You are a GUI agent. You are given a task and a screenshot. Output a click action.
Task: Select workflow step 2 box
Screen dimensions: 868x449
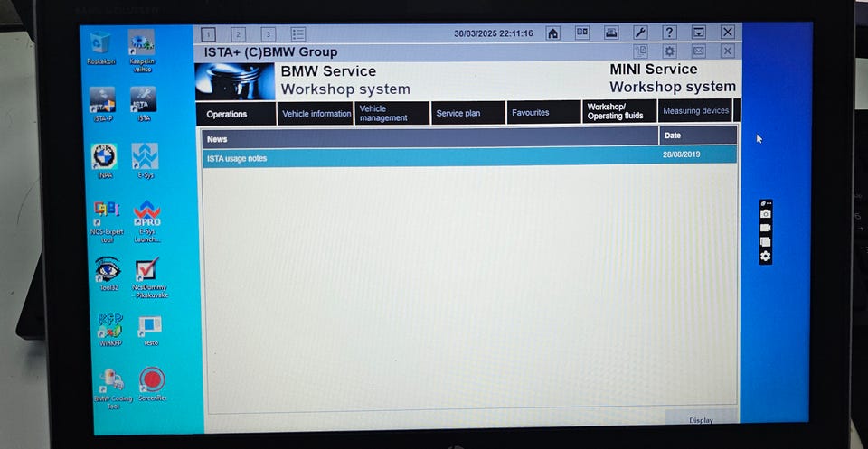(x=238, y=35)
